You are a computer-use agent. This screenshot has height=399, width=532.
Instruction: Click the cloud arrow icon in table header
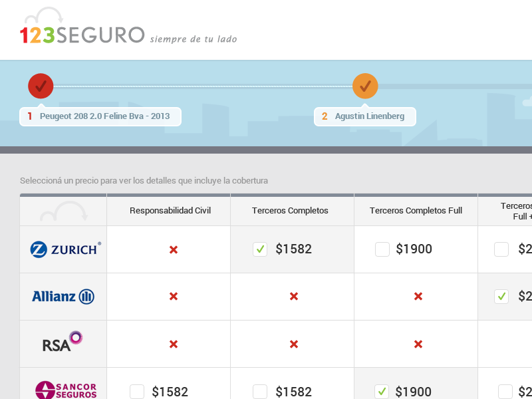(64, 211)
